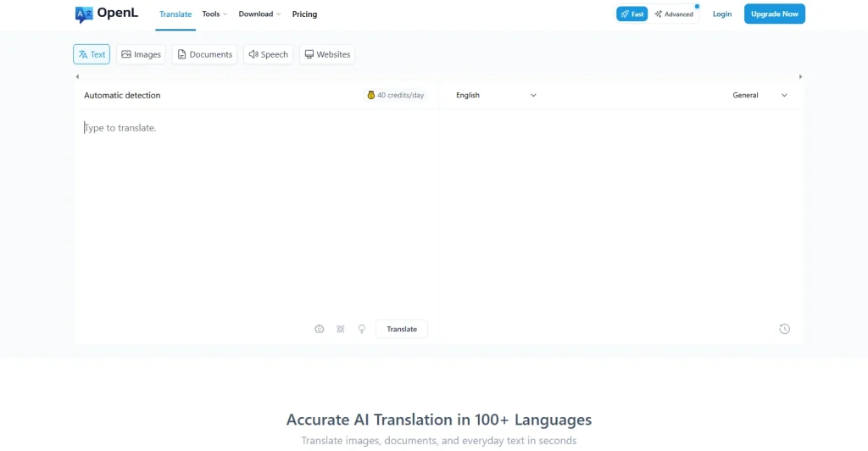Switch to Fast translation mode

point(632,14)
